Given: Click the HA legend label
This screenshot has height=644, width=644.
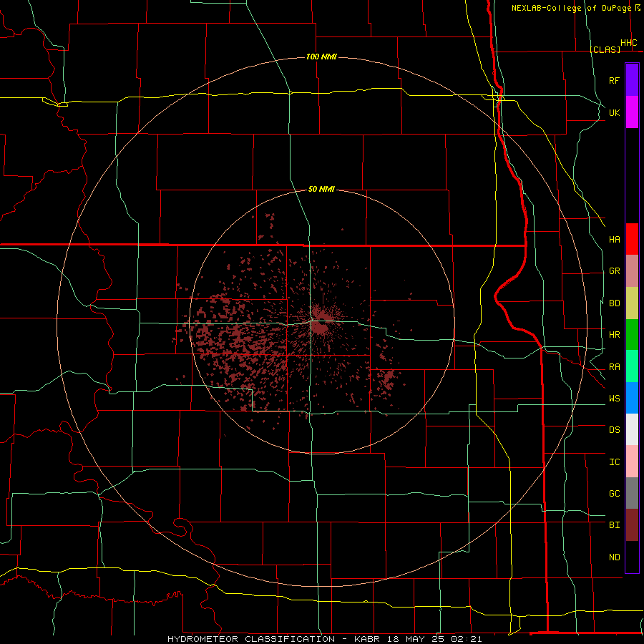Looking at the screenshot, I should point(615,239).
